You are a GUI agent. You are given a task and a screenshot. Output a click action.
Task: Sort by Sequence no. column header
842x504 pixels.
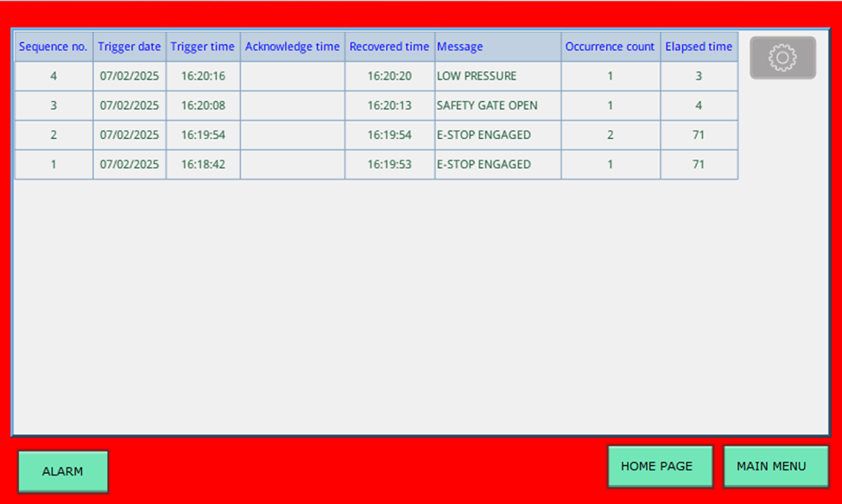pos(54,47)
